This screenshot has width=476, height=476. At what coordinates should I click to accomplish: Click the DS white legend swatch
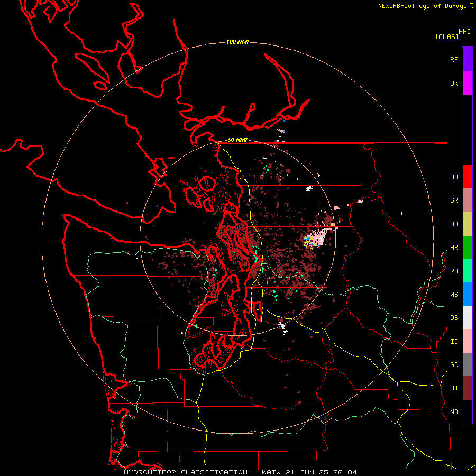(x=467, y=317)
